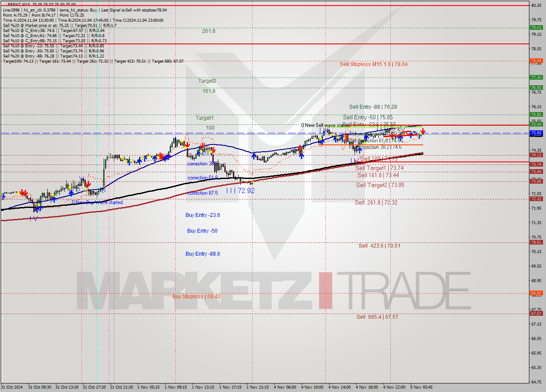
Task: Click the green 'Target2' label
Action: (207, 81)
